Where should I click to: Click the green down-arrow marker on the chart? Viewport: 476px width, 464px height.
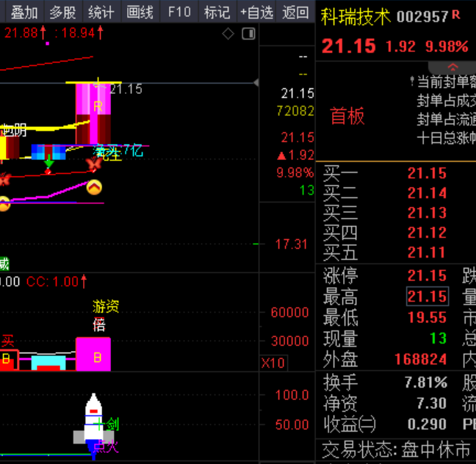click(48, 161)
